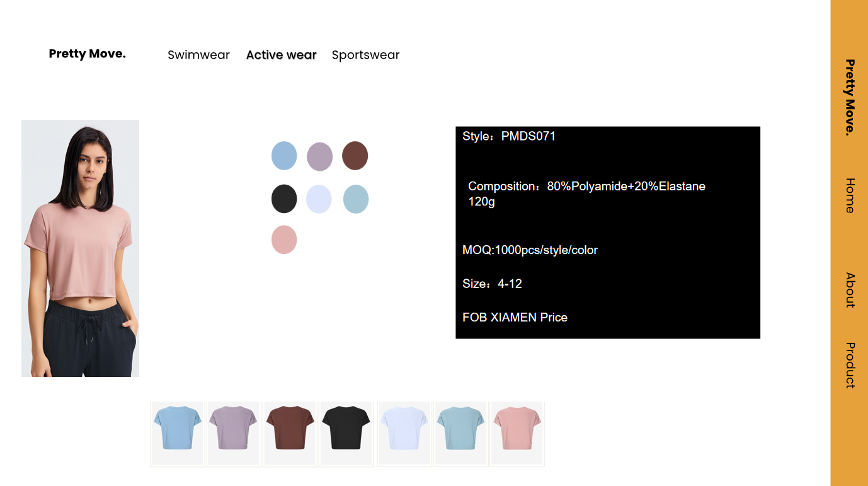Click the Pretty Move. logo at top left
868x486 pixels.
pos(88,54)
